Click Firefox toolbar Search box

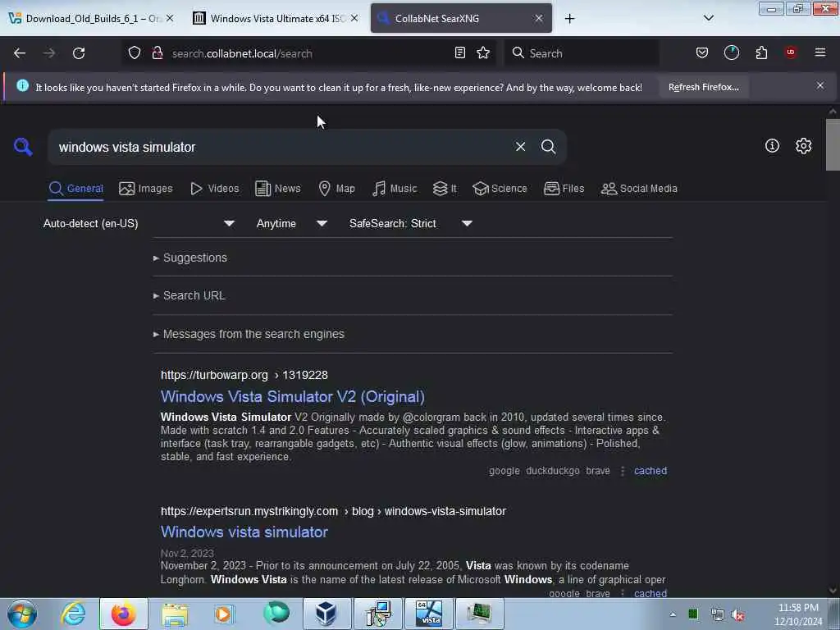pyautogui.click(x=582, y=53)
